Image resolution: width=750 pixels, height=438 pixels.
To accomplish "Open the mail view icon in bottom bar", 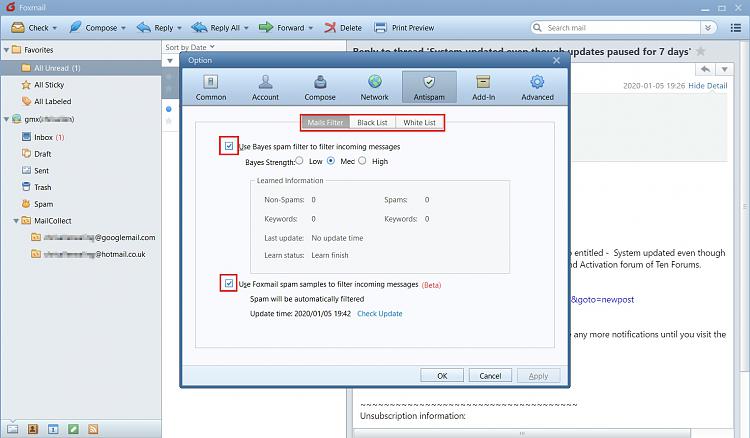I will 12,429.
